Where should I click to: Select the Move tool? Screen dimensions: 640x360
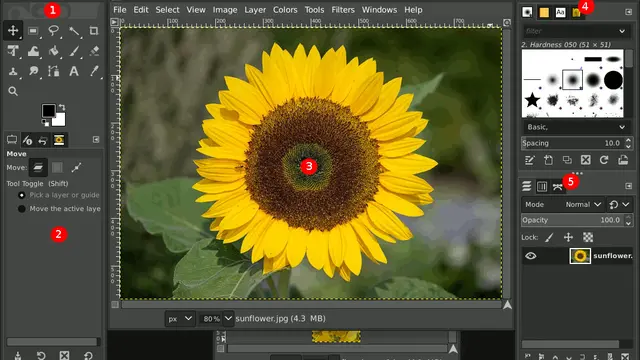[x=13, y=31]
